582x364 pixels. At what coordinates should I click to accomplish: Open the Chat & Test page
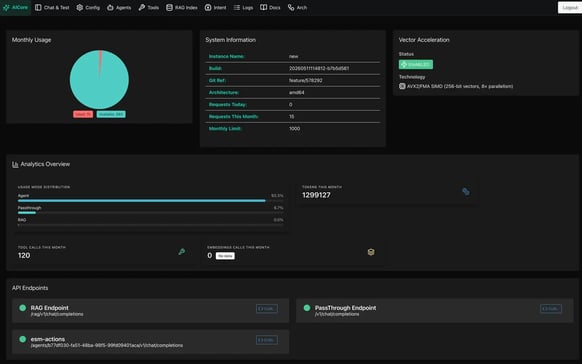pos(52,7)
